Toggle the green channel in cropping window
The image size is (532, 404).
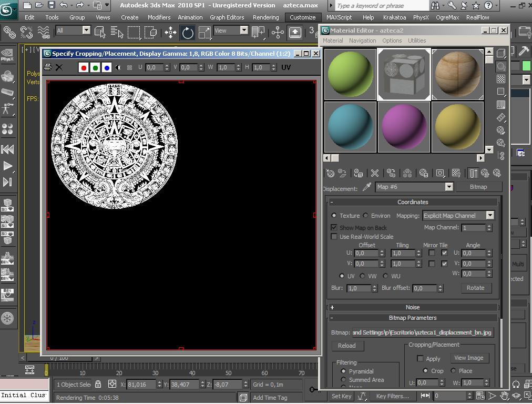pyautogui.click(x=95, y=67)
